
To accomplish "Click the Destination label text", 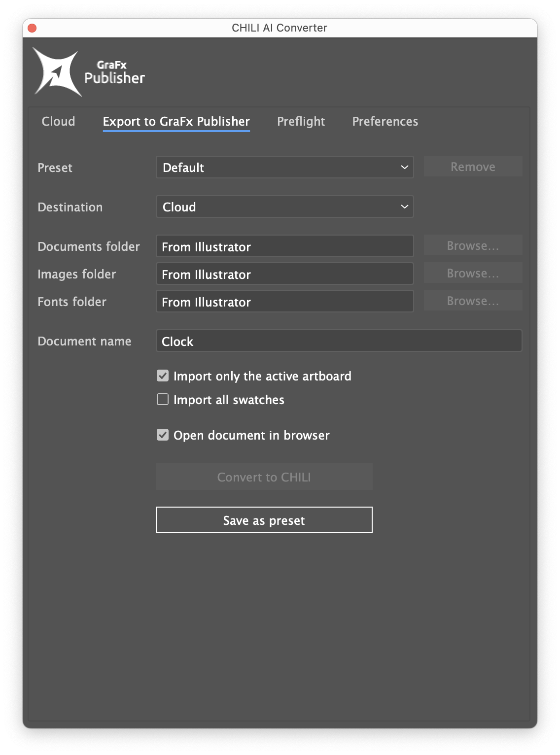I will 70,207.
